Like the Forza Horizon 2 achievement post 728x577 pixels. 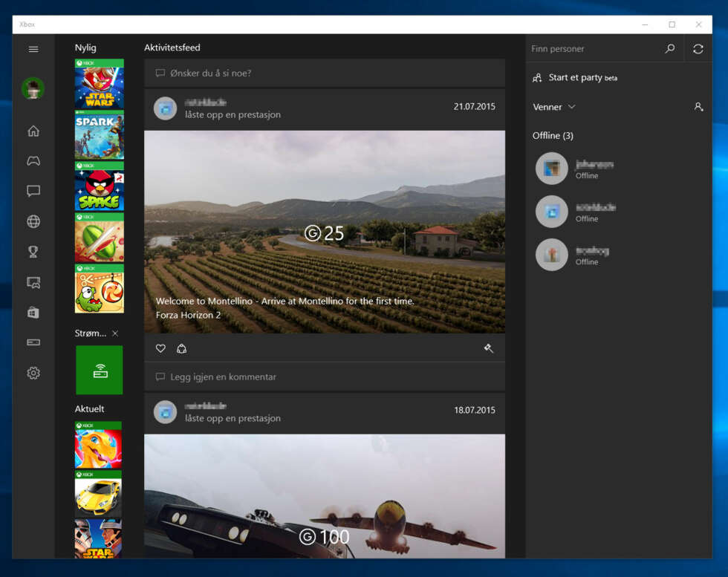[x=160, y=348]
